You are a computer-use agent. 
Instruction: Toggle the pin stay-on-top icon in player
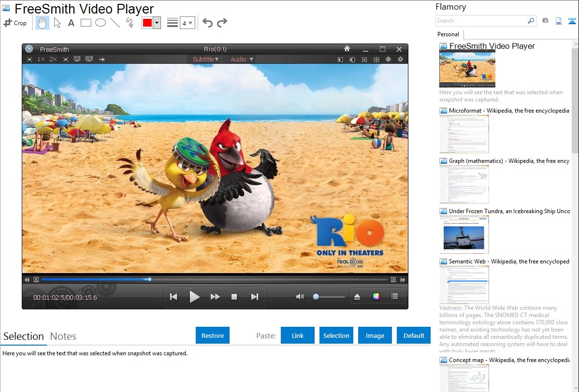pos(102,59)
